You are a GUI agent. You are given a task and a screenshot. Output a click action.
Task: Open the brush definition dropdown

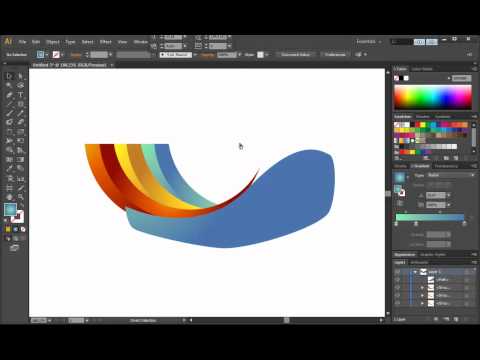pyautogui.click(x=195, y=55)
